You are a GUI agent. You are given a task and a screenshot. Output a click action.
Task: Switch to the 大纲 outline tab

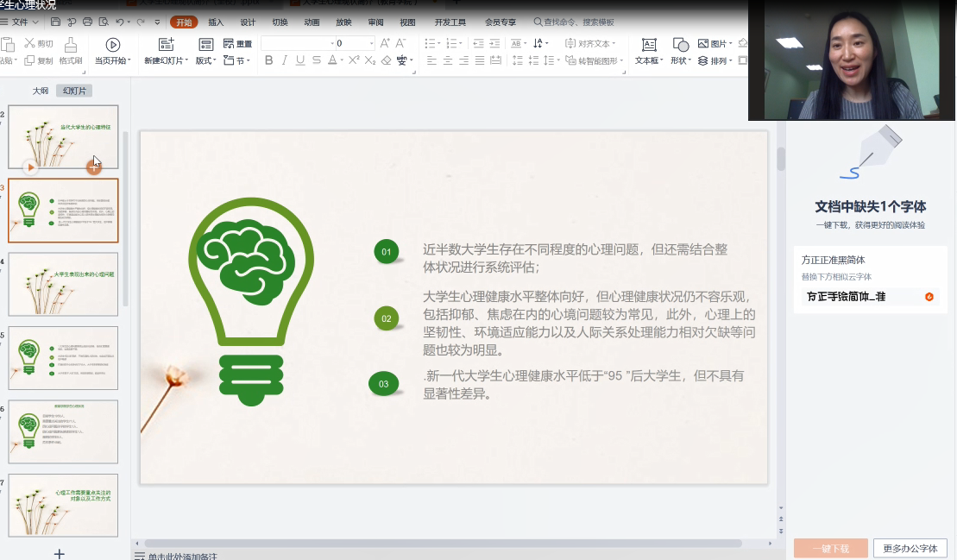click(x=41, y=91)
